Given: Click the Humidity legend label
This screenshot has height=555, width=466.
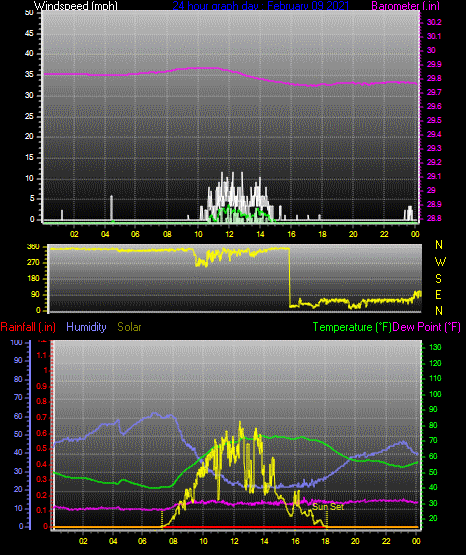Looking at the screenshot, I should click(x=86, y=327).
